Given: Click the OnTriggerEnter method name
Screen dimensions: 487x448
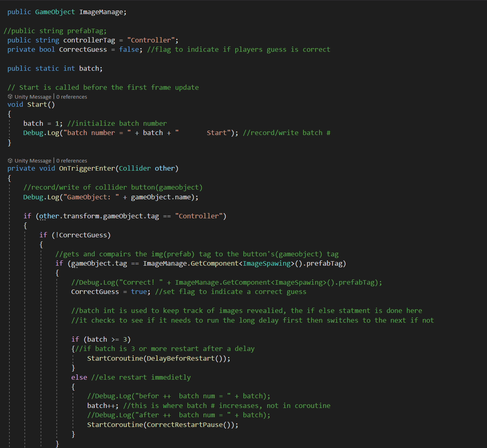Looking at the screenshot, I should (x=87, y=168).
